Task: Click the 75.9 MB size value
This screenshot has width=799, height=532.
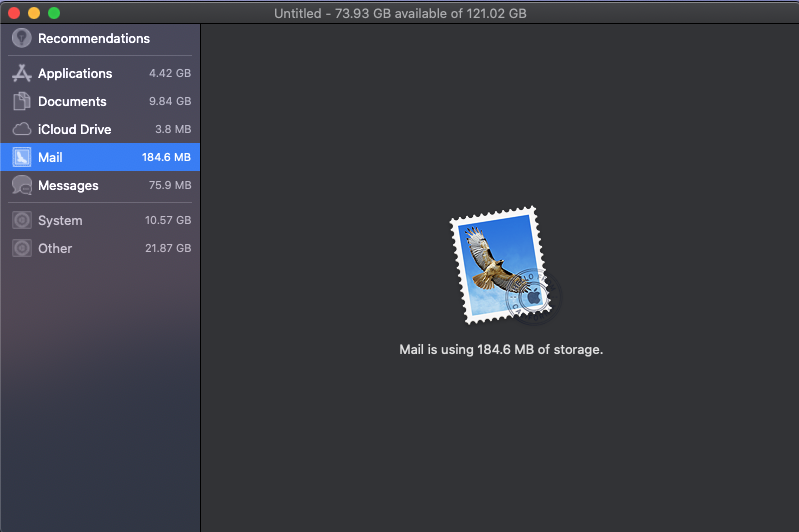Action: point(170,185)
